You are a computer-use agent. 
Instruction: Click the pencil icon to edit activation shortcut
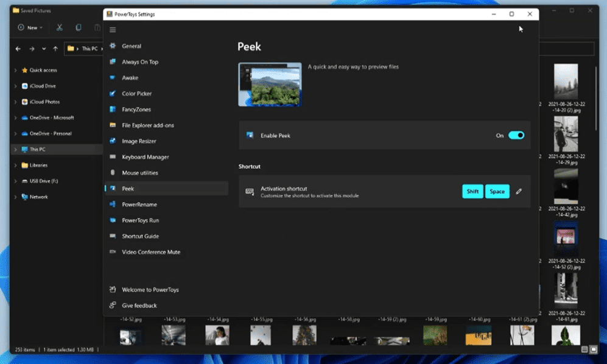click(x=519, y=192)
